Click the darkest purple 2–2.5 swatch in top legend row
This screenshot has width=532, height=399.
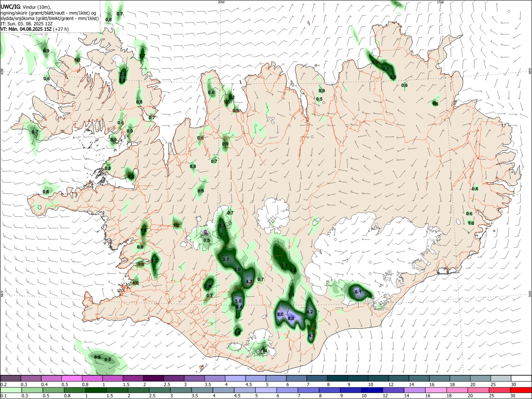click(153, 378)
